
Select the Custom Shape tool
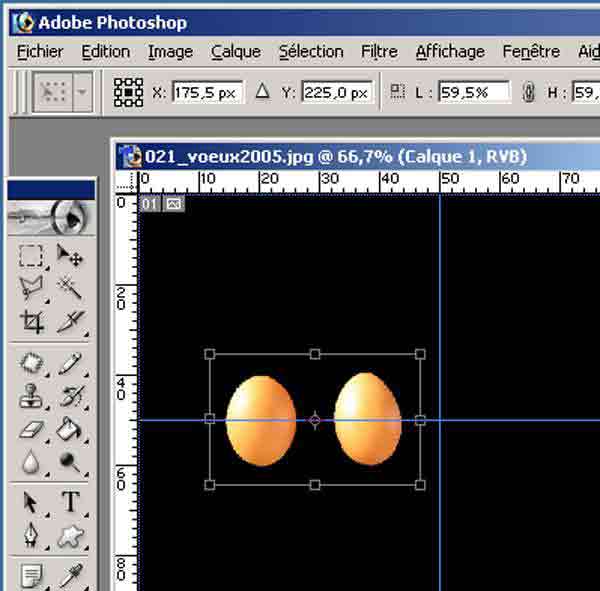pos(70,535)
